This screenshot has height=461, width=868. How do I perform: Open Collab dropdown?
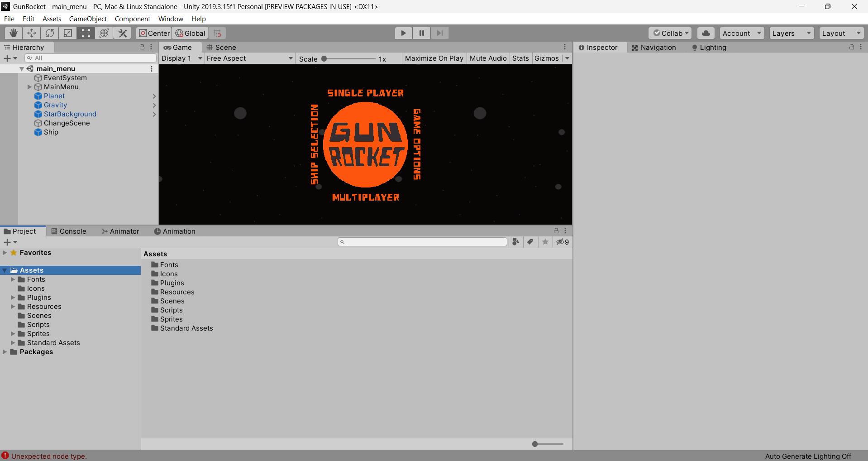click(x=670, y=33)
